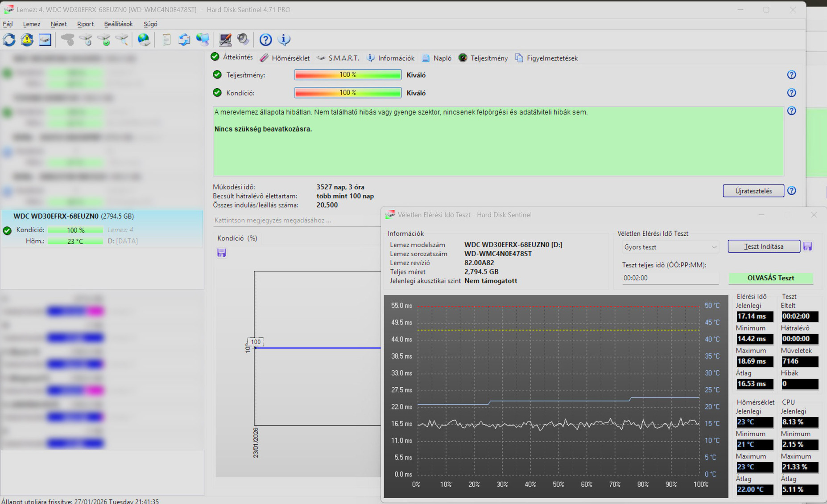Save random access test results floppy icon
Viewport: 827px width, 504px height.
(x=807, y=246)
